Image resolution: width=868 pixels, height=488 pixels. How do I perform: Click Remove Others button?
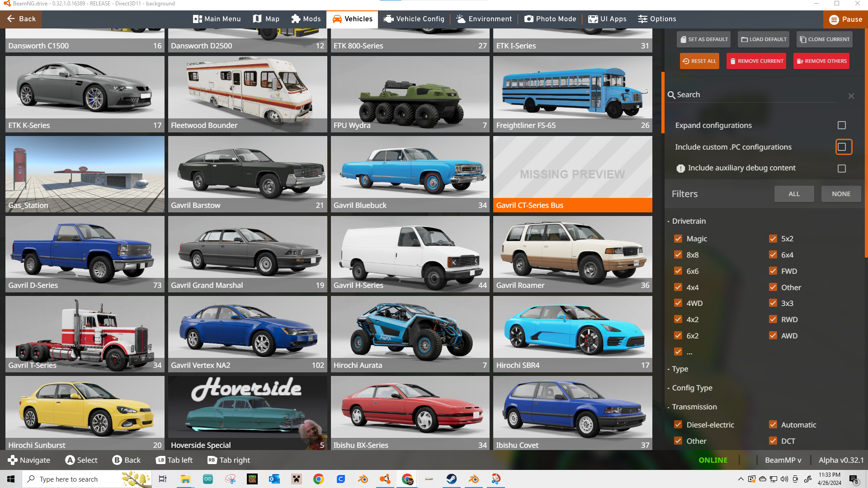821,61
